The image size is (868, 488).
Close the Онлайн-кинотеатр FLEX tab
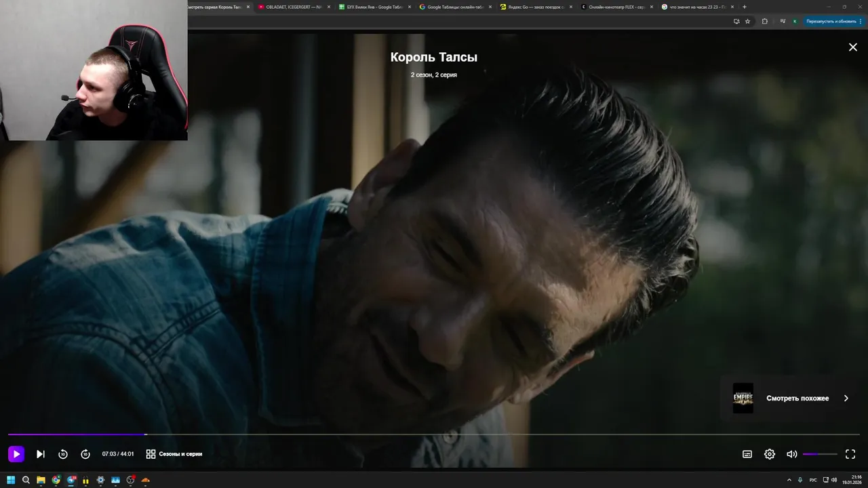click(x=652, y=7)
